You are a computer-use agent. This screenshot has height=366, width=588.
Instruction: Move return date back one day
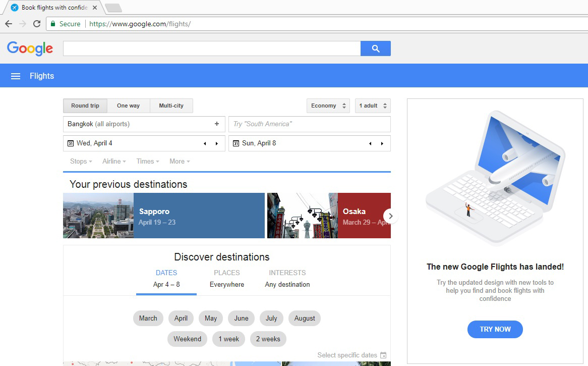pos(370,143)
